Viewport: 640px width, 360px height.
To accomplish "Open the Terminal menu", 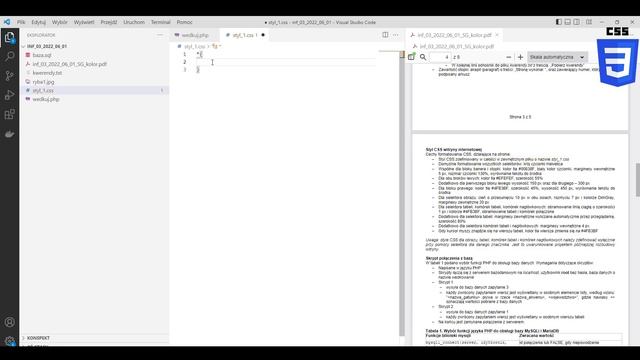I will click(x=160, y=22).
